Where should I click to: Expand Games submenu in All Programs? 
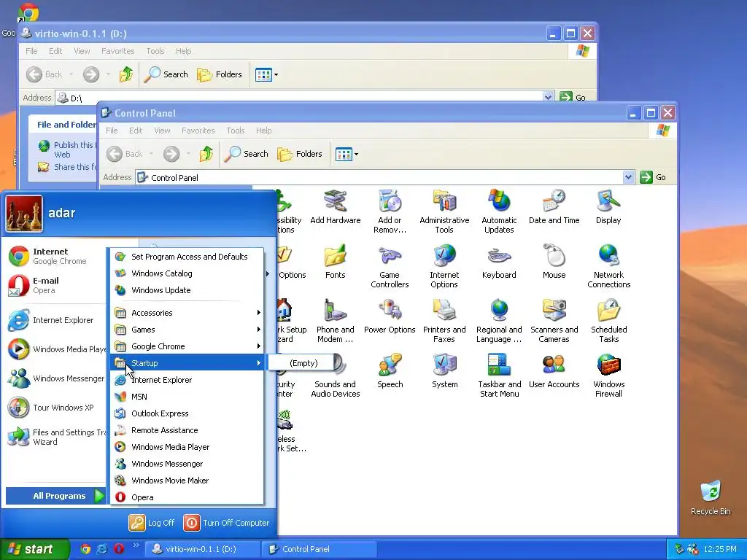coord(187,330)
